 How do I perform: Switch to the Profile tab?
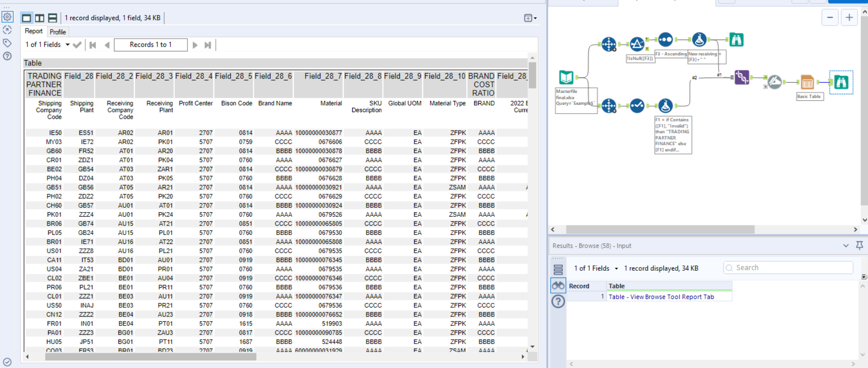click(58, 32)
